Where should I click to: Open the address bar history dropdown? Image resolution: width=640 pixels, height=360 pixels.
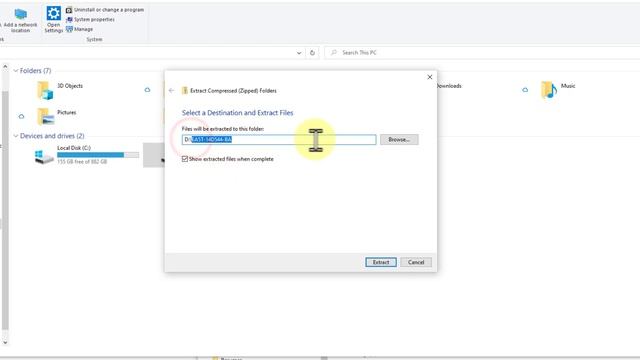[x=299, y=53]
